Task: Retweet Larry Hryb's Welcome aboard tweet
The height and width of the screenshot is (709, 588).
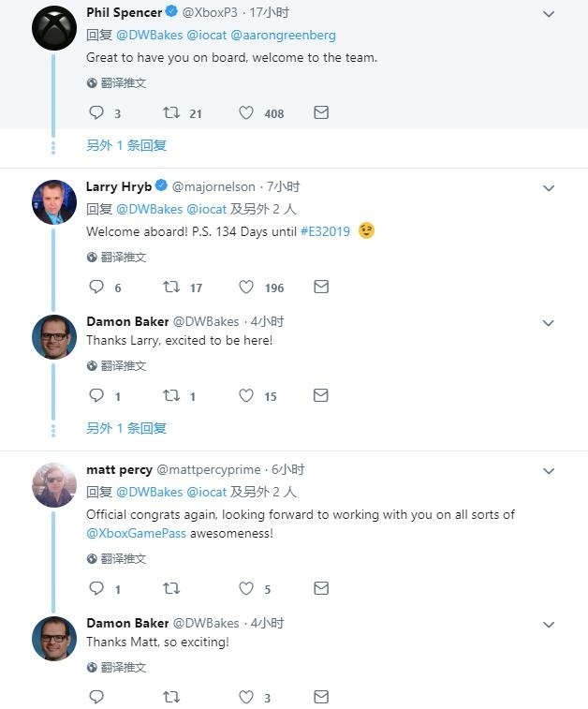Action: [171, 288]
